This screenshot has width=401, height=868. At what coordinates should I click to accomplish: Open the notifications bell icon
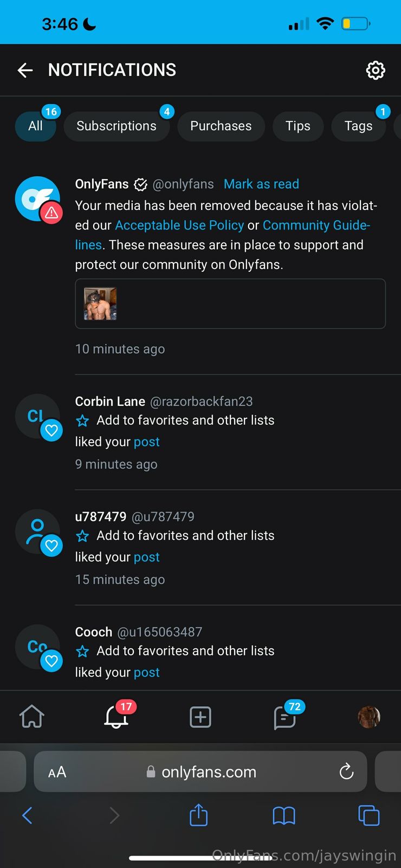click(116, 717)
